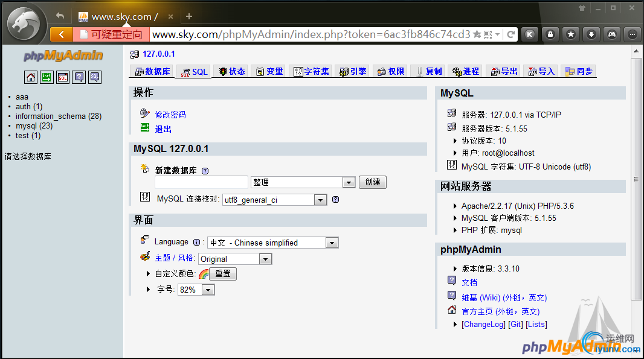Click the browser back arrow button
Viewport: 644px width, 359px height.
coord(62,34)
